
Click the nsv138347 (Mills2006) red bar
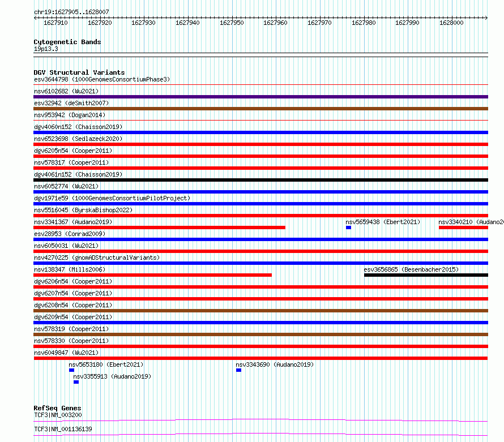pos(153,275)
